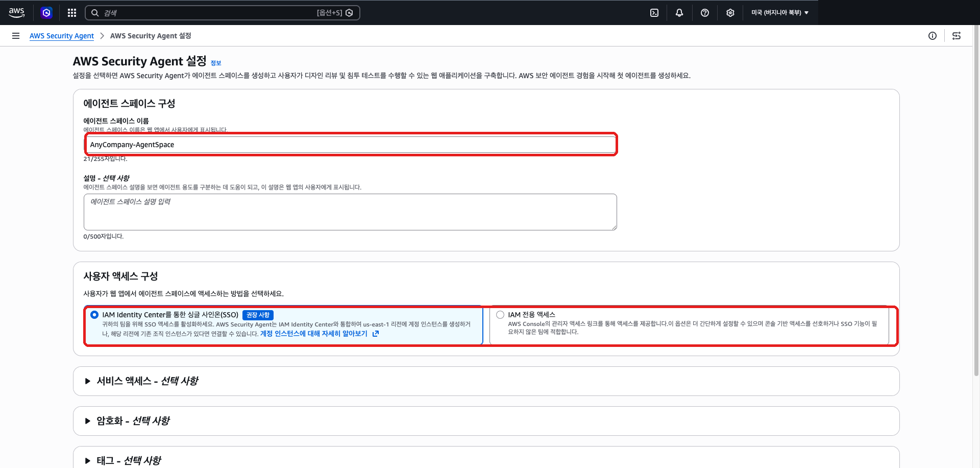
Task: Click the 권장 사항 badge
Action: (x=258, y=315)
